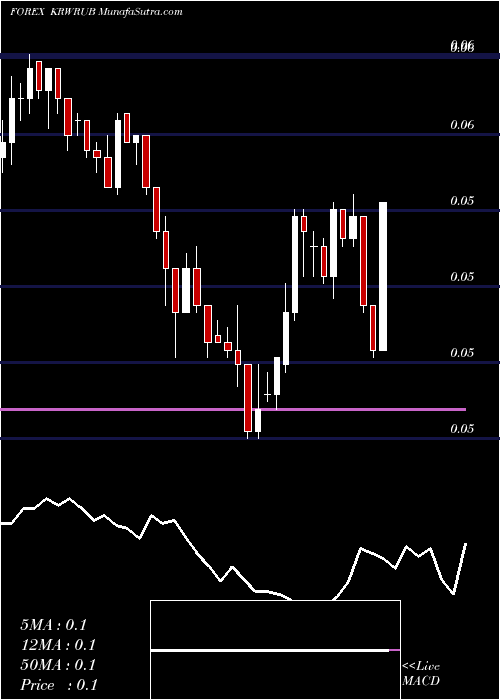
Task: Click the tall white last candlestick
Action: pyautogui.click(x=383, y=276)
